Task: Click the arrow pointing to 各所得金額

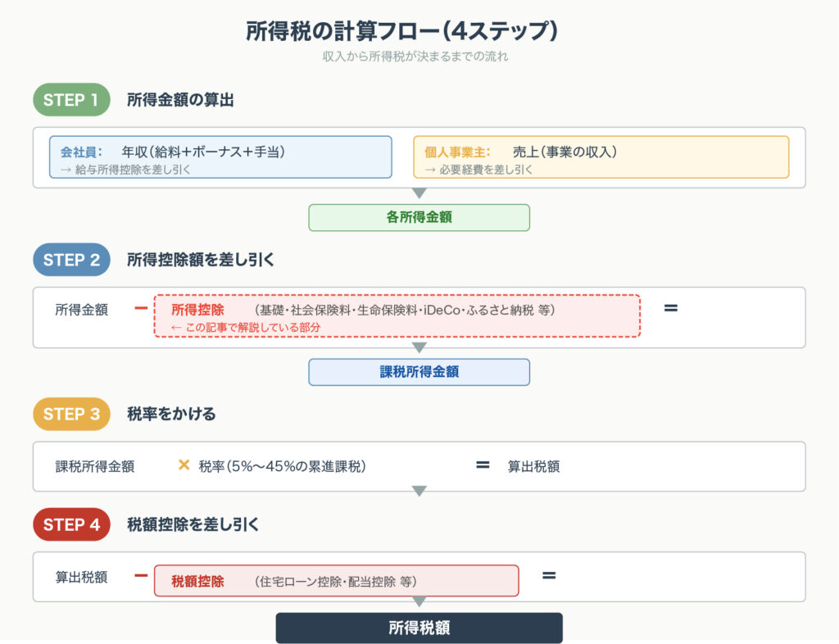Action: pos(419,193)
